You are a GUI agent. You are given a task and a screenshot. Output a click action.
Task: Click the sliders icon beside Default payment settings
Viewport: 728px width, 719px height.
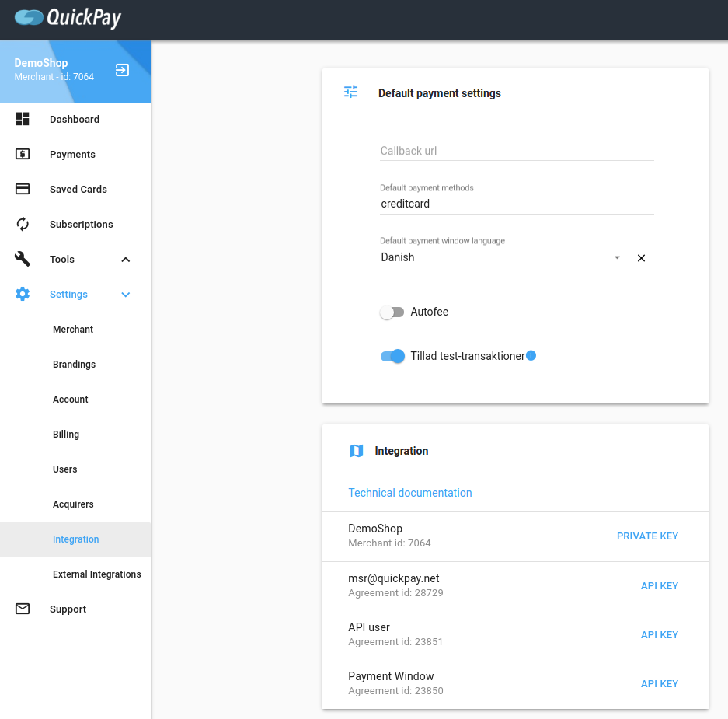tap(350, 92)
